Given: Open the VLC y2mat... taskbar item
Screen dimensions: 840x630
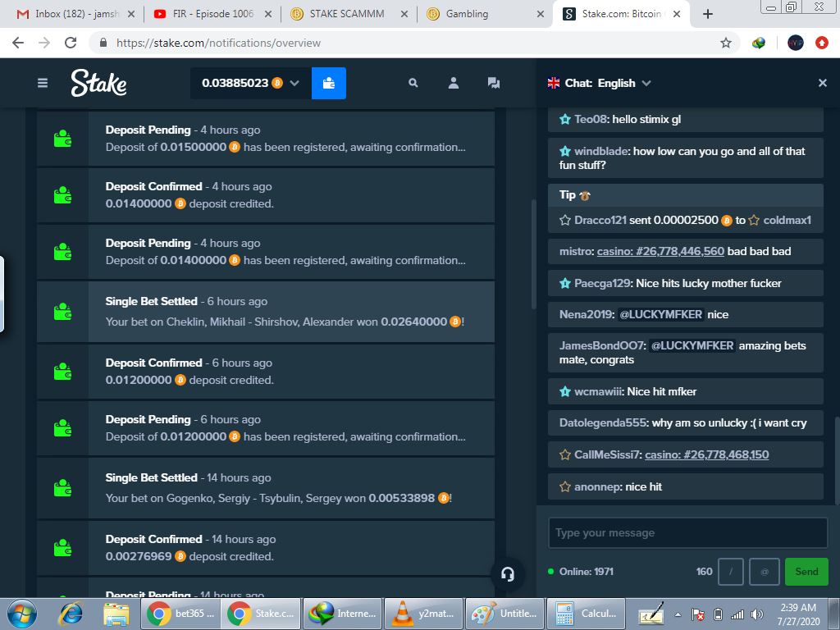Looking at the screenshot, I should pyautogui.click(x=423, y=614).
